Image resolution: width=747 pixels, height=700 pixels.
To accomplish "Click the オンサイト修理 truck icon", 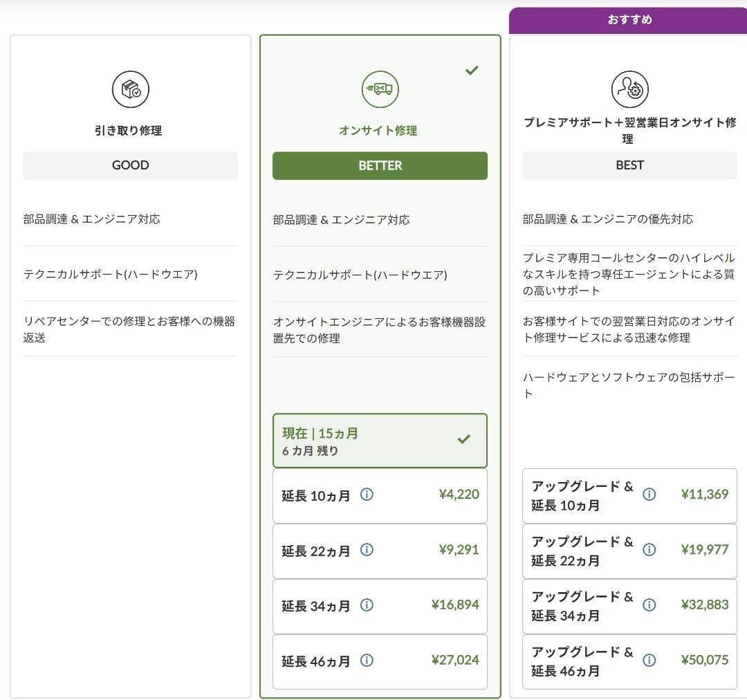I will click(380, 89).
